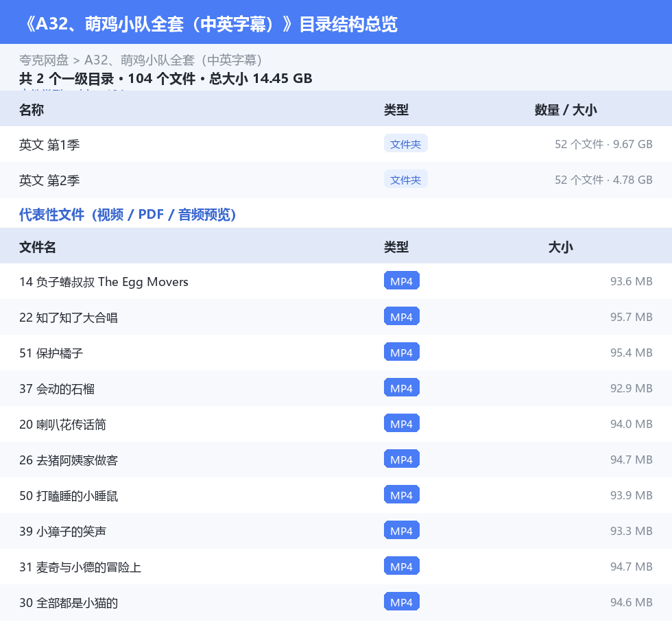This screenshot has width=672, height=642.
Task: Click the 类型 header in folder table
Action: point(396,110)
